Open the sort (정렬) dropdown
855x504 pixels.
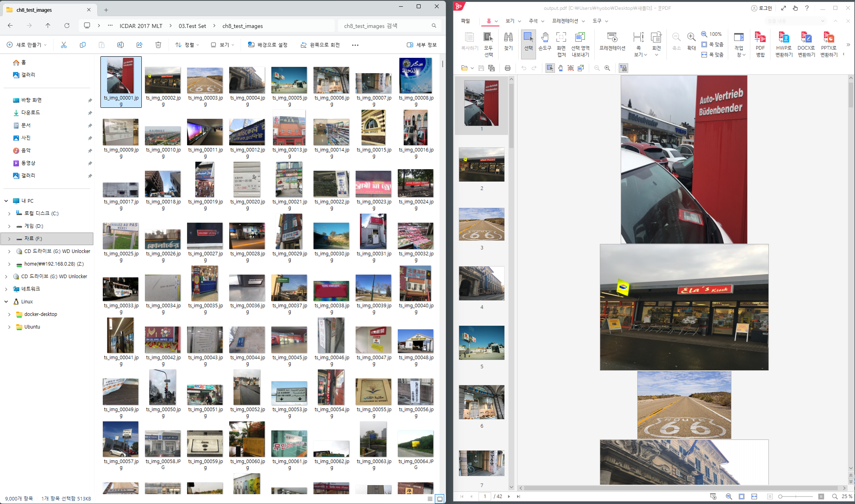(187, 45)
